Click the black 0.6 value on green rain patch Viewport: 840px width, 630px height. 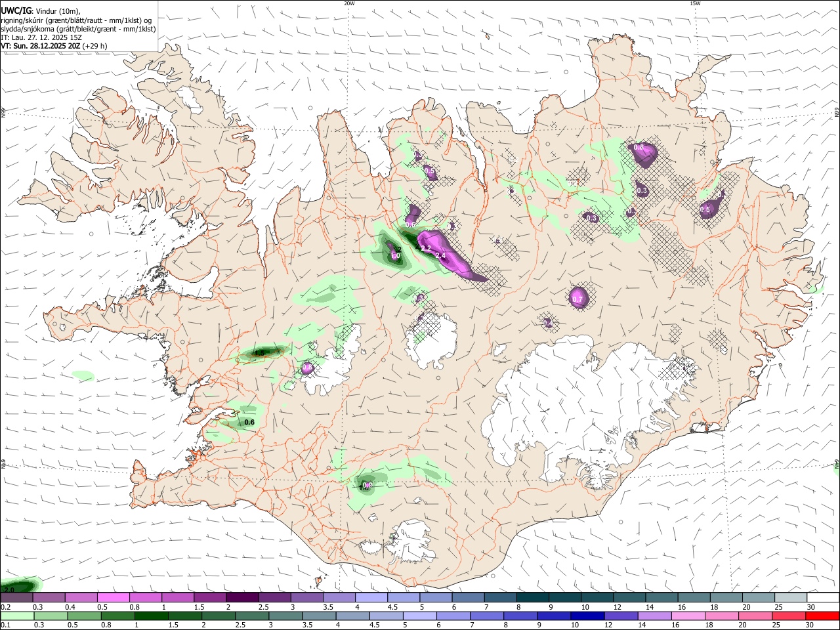249,423
